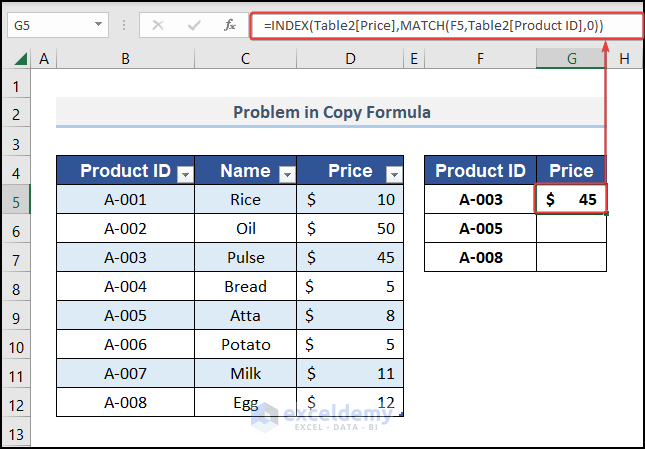This screenshot has width=645, height=449.
Task: Open the Product ID filter dropdown
Action: [184, 174]
